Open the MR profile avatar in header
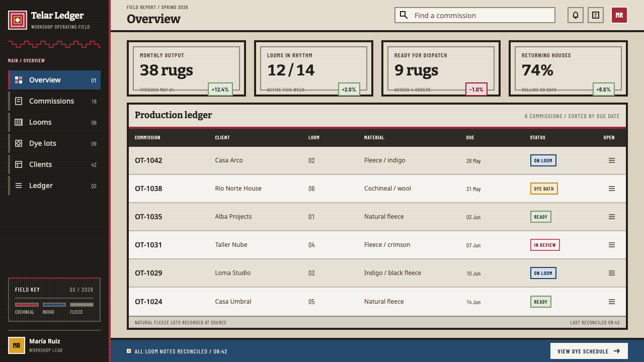Screen dimensions: 644x362 coord(619,15)
